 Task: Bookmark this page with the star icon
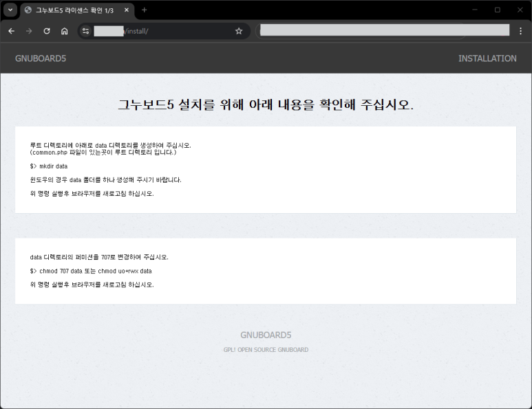coord(239,31)
